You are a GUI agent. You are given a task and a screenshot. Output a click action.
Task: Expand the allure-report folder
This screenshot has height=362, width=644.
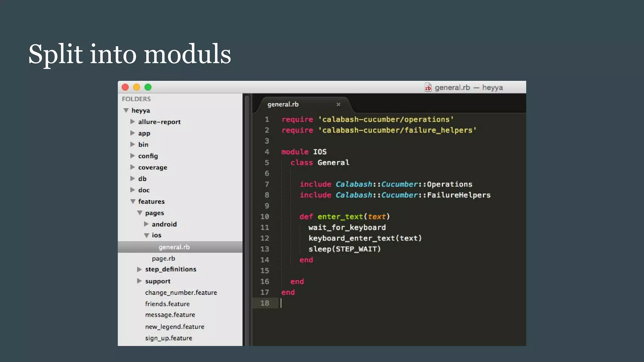[x=132, y=122]
